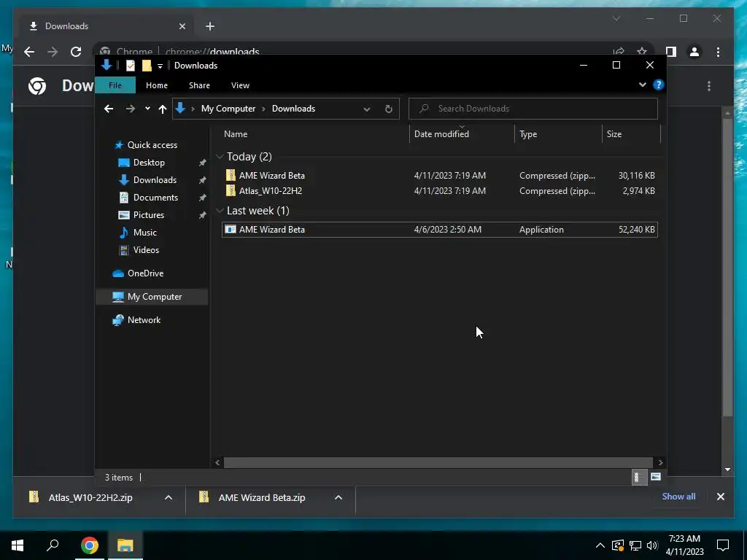
Task: Select Atlas_W10-22H2 zip file
Action: [439, 190]
